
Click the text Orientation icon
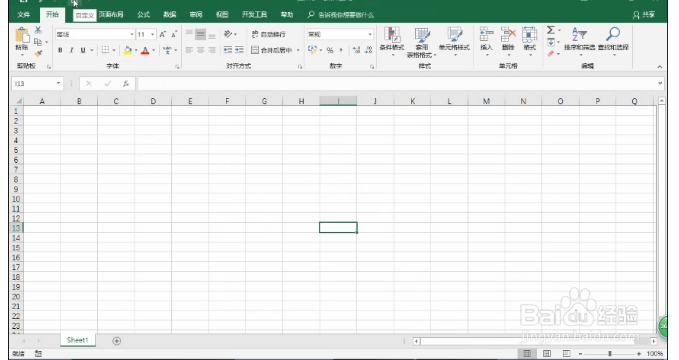pos(228,34)
